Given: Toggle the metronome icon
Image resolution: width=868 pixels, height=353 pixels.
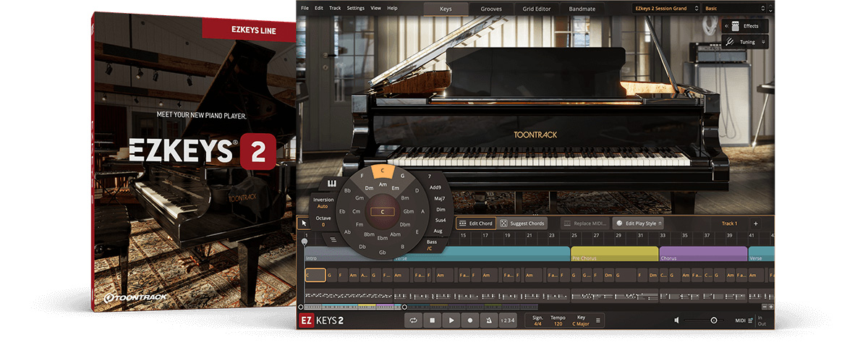Looking at the screenshot, I should (489, 320).
